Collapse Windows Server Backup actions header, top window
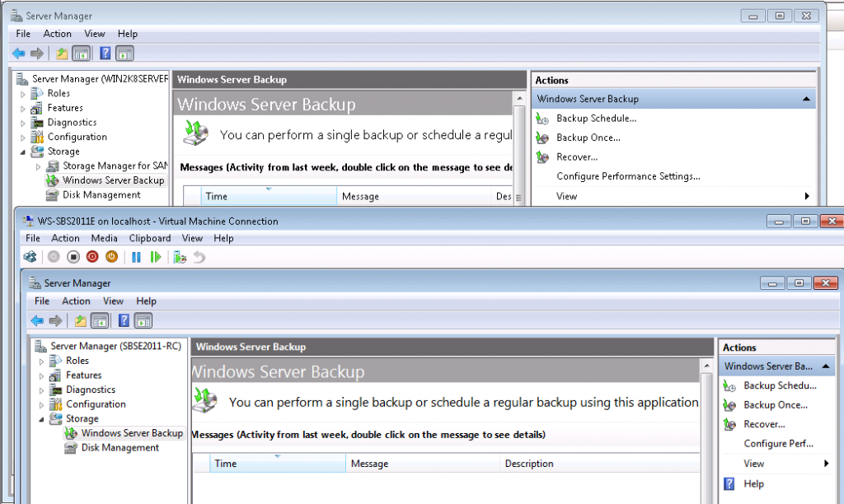Image resolution: width=844 pixels, height=504 pixels. pyautogui.click(x=806, y=99)
